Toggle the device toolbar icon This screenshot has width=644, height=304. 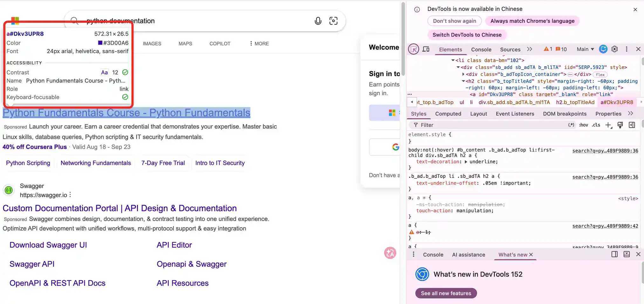pyautogui.click(x=426, y=49)
